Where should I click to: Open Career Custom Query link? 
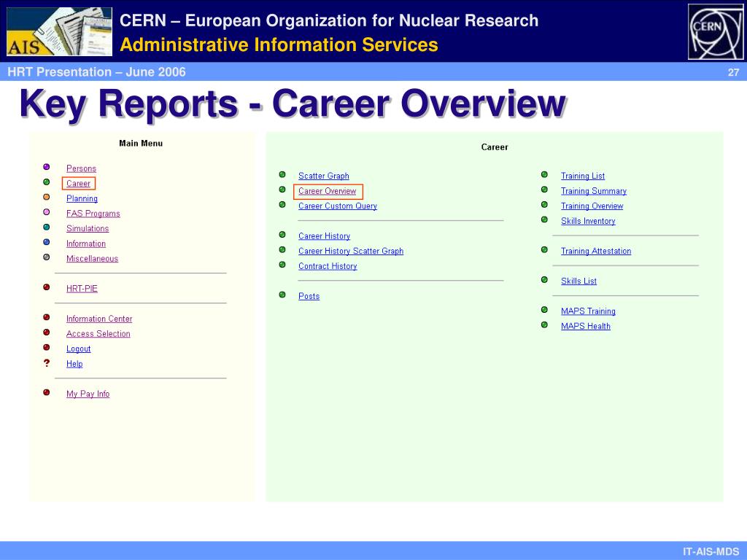pyautogui.click(x=338, y=206)
